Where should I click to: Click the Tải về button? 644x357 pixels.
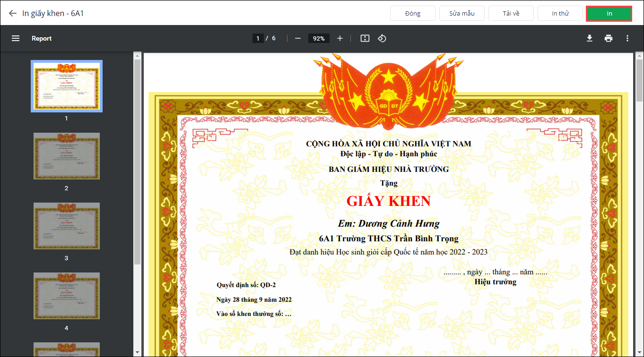511,13
